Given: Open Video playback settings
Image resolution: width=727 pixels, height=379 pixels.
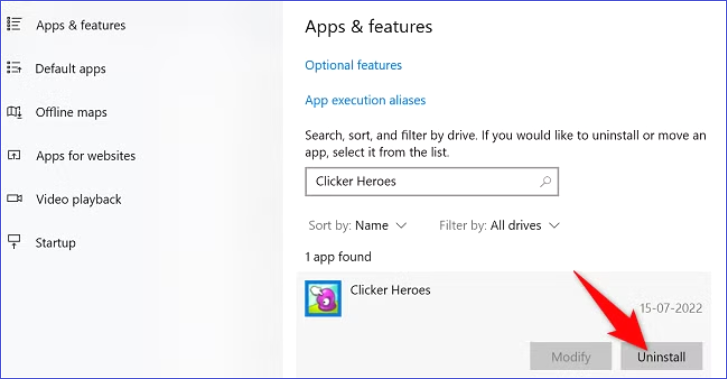Looking at the screenshot, I should [79, 199].
